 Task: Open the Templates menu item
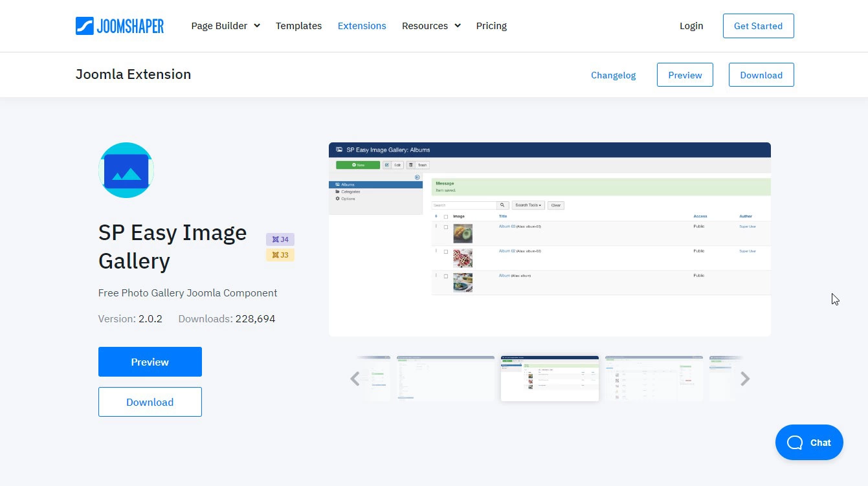[298, 26]
